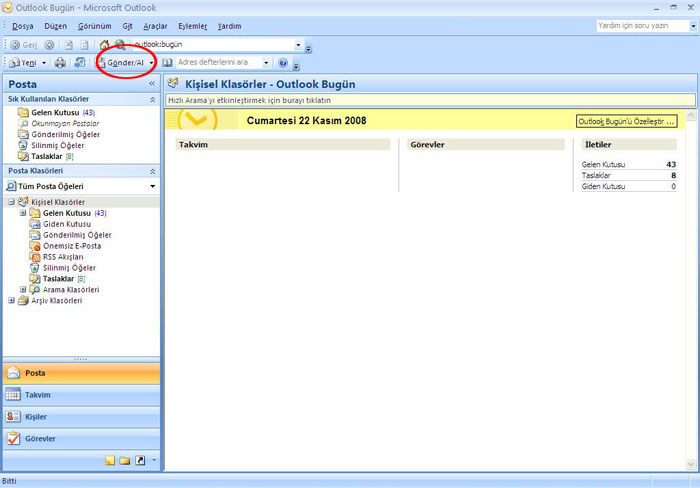This screenshot has width=700, height=488.
Task: Click the Hızlı Arama enable bar
Action: [x=430, y=100]
